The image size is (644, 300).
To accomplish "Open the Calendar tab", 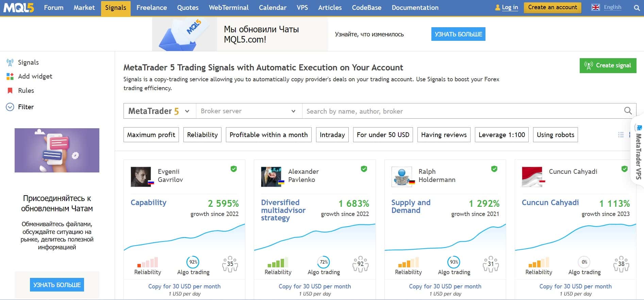I will coord(273,7).
